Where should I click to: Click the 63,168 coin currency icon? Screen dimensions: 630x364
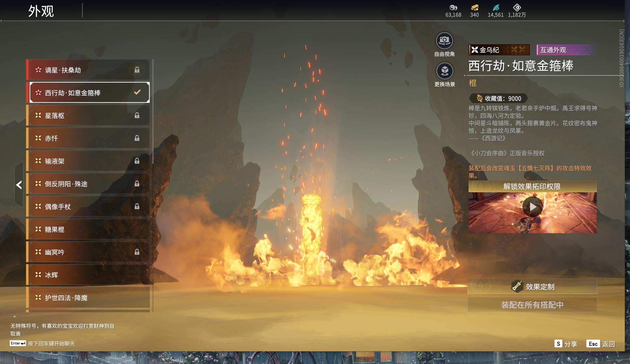click(453, 7)
